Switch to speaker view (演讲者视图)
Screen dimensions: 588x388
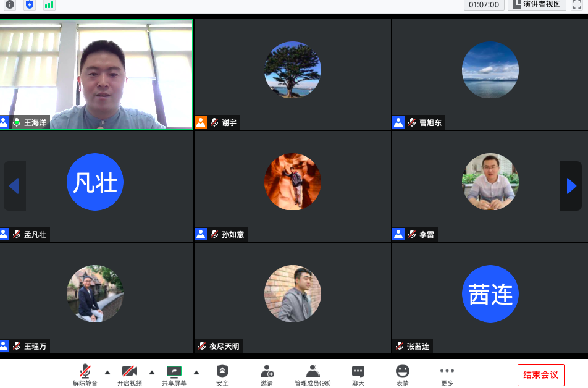(537, 4)
